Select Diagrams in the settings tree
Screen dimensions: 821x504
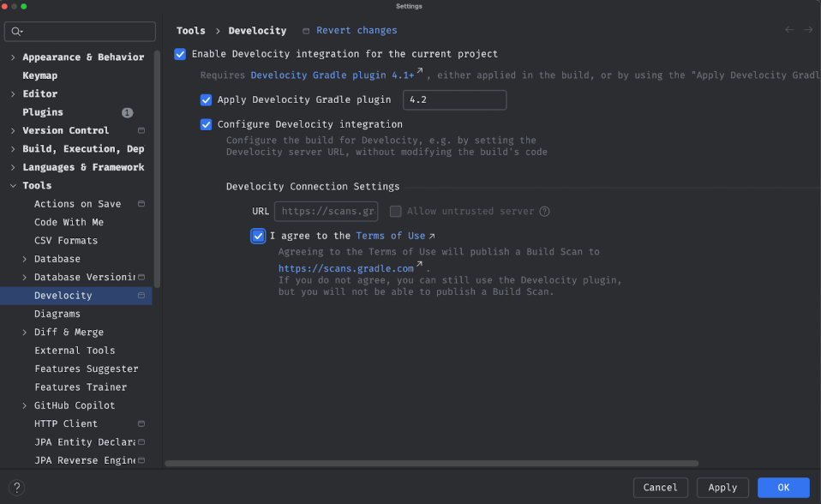tap(57, 314)
